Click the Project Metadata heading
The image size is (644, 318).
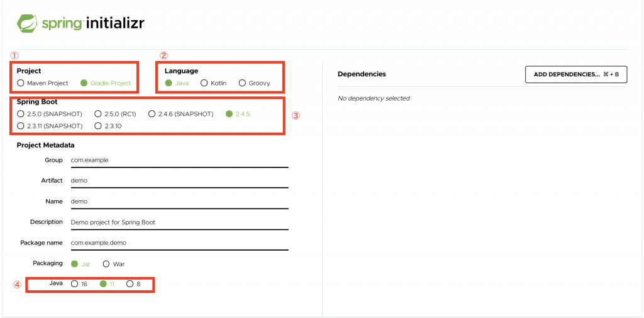click(45, 145)
